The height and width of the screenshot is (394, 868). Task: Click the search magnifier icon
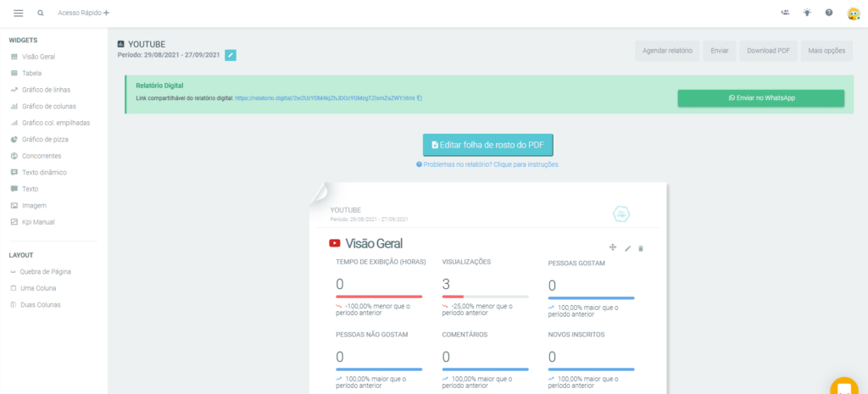point(41,13)
